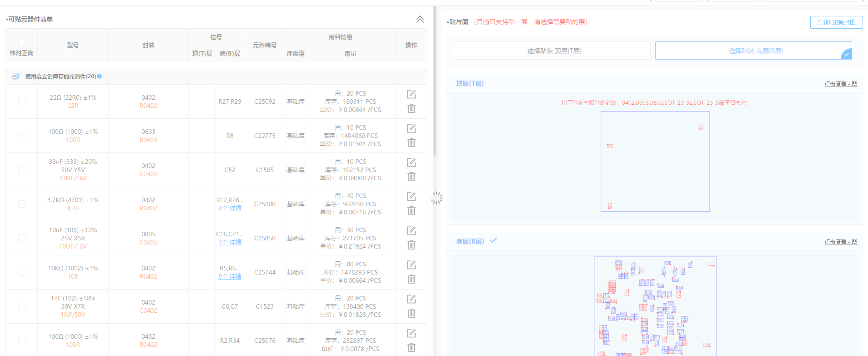The width and height of the screenshot is (868, 356).
Task: Check the 核对正确 select-all checkbox
Action: point(22,42)
